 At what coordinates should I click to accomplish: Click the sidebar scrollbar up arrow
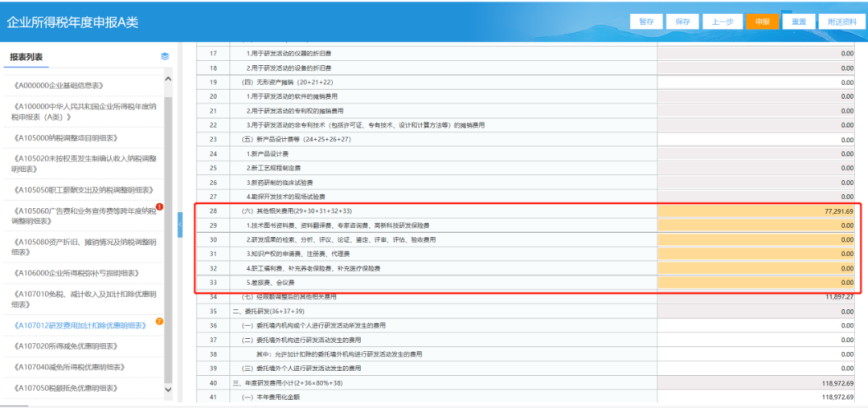(169, 80)
